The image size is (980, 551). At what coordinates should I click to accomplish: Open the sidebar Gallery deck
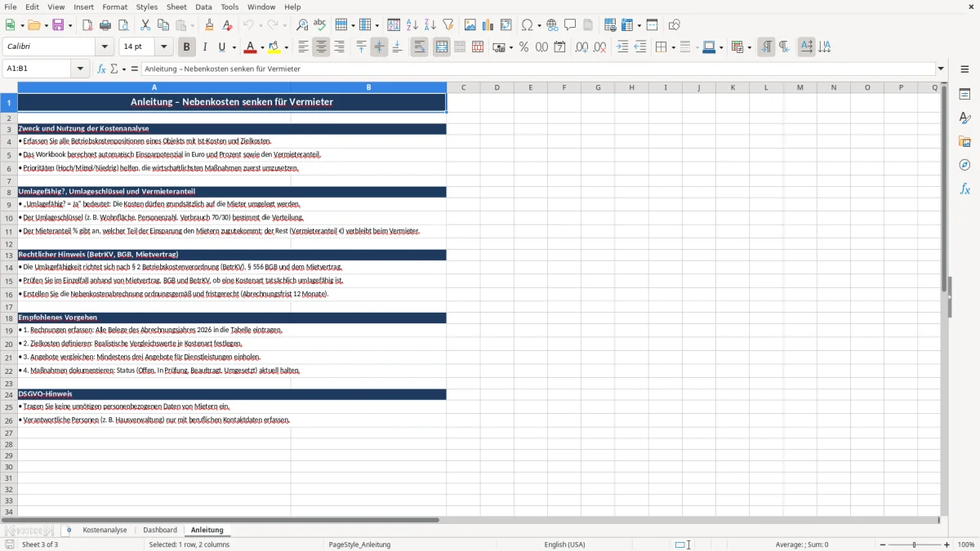click(x=964, y=142)
